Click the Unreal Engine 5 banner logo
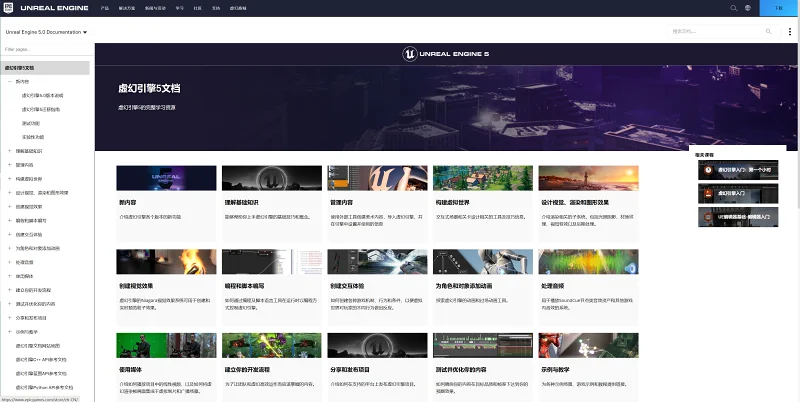The width and height of the screenshot is (800, 402). 445,54
